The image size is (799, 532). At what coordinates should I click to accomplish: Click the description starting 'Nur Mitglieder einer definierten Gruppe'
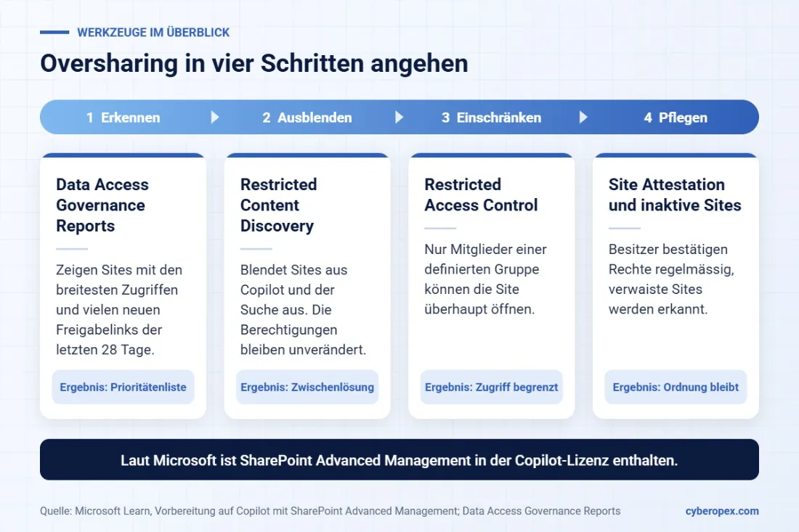click(486, 279)
